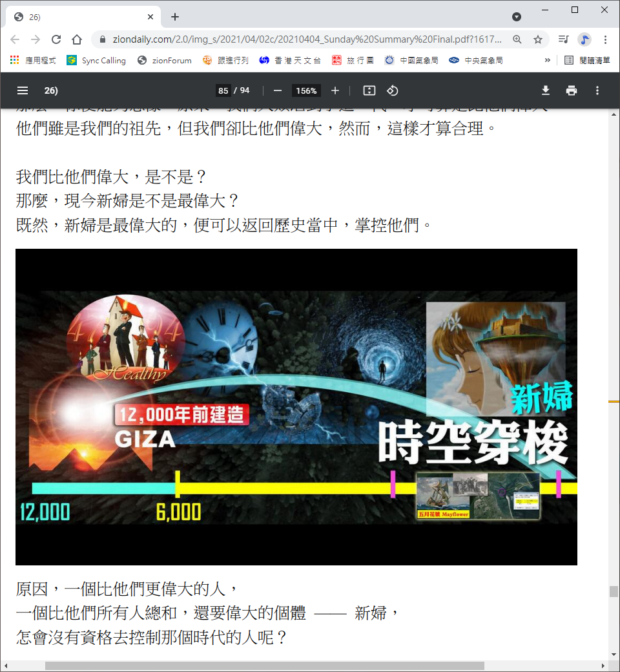620x672 pixels.
Task: Click the vertical scrollbar thumb
Action: (x=614, y=591)
